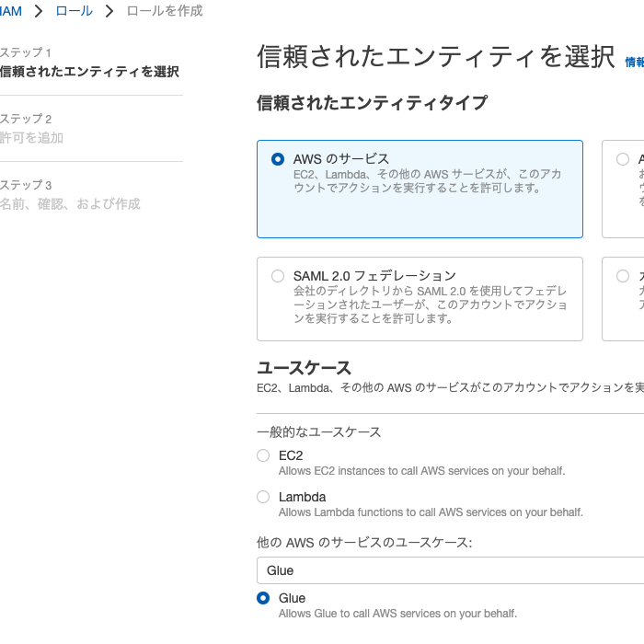The image size is (644, 644).
Task: Select the SAML 2.0 フェデレーション radio button
Action: click(278, 276)
